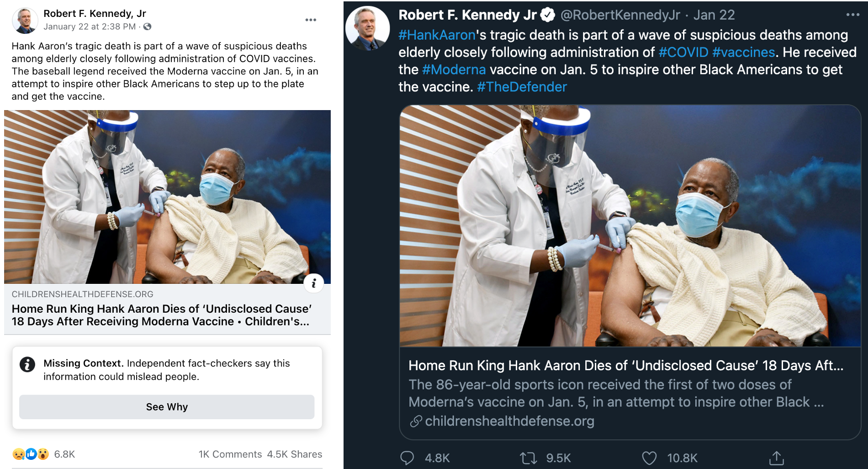
Task: Like the tweet with the heart icon
Action: [x=649, y=458]
